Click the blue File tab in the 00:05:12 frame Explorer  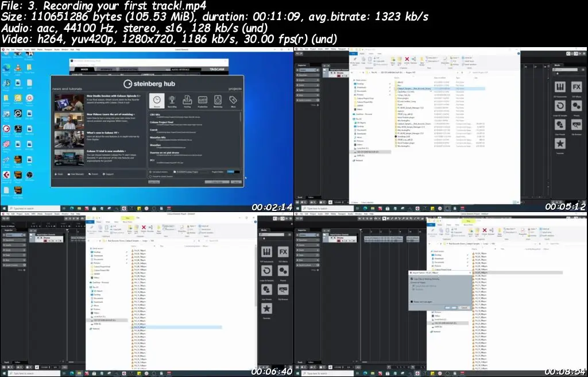click(x=354, y=53)
